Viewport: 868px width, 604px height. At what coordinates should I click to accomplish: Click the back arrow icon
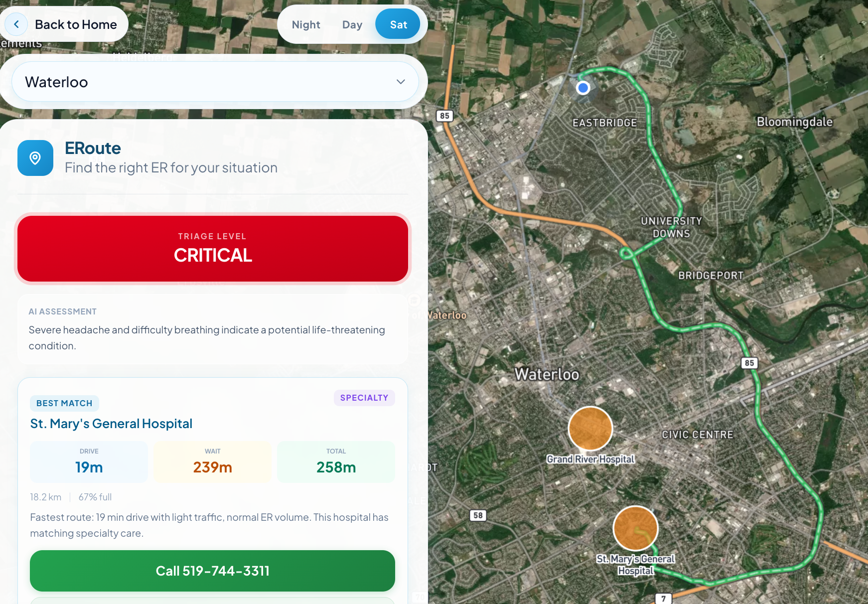click(16, 24)
